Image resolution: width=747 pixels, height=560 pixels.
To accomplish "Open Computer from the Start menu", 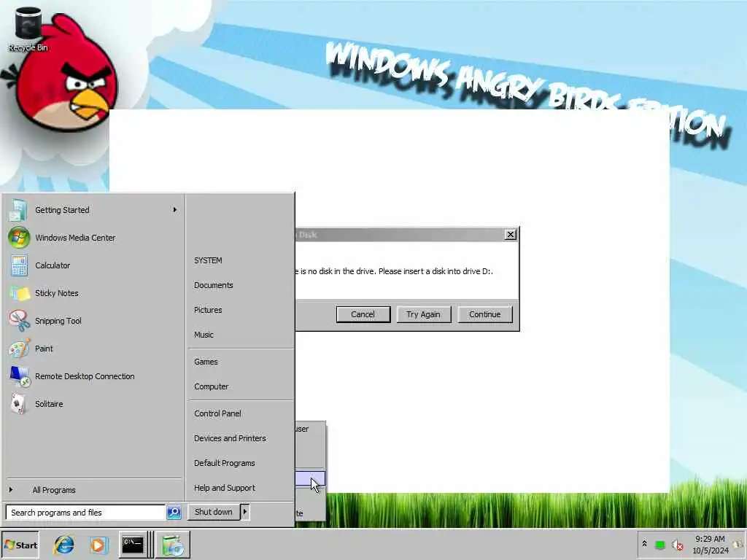I will 241,386.
